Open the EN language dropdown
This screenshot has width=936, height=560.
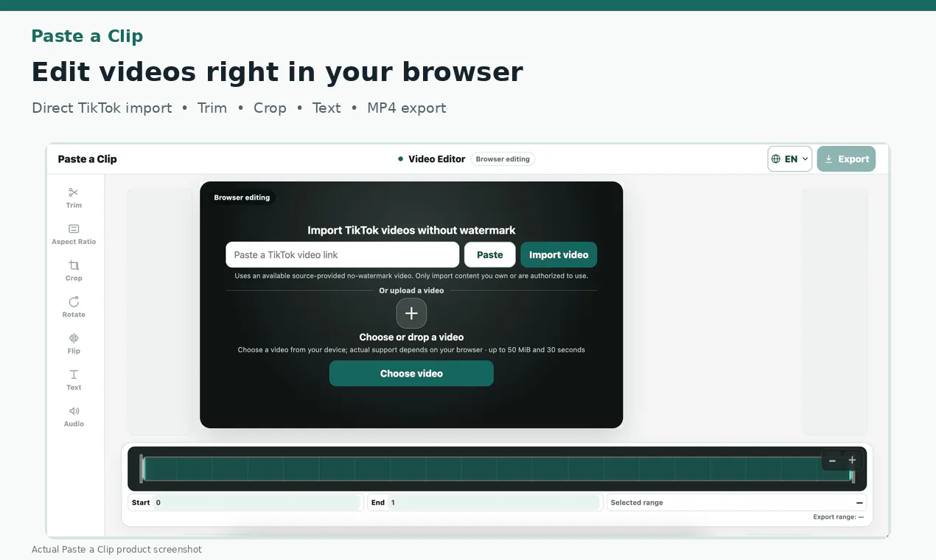pyautogui.click(x=790, y=158)
